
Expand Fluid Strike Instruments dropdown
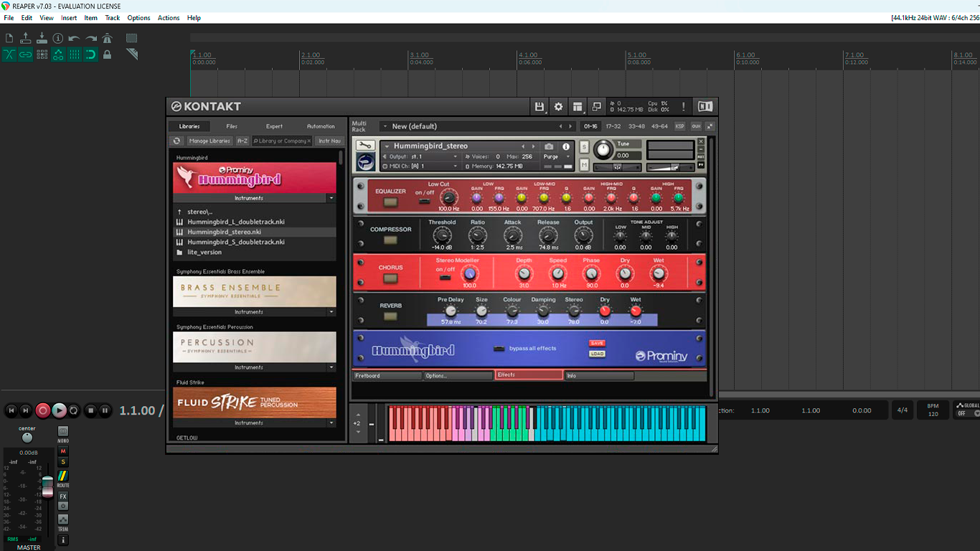[x=331, y=423]
